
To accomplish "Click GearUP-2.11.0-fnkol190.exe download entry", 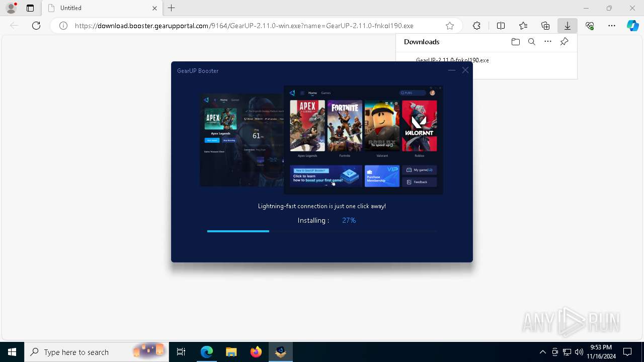I will coord(452,60).
